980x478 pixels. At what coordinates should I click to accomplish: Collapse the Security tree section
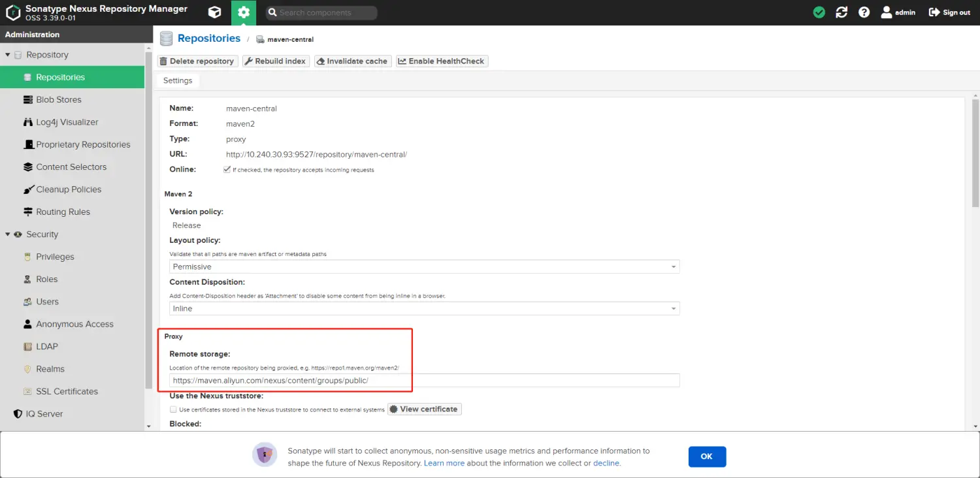(x=8, y=234)
